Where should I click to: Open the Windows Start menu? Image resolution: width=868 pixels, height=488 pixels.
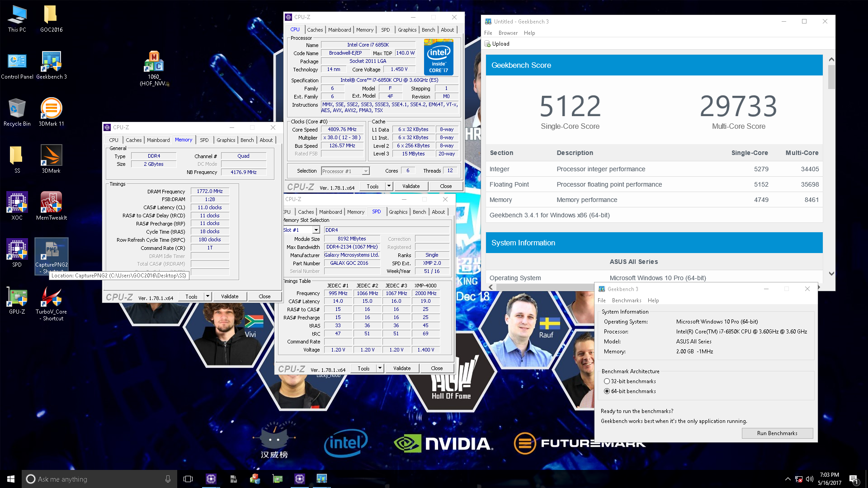click(x=11, y=479)
